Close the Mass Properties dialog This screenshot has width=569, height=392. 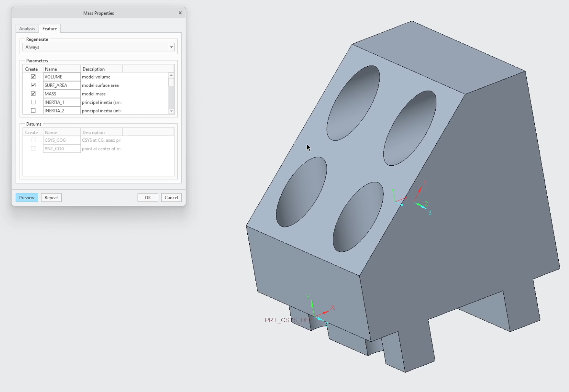[180, 13]
